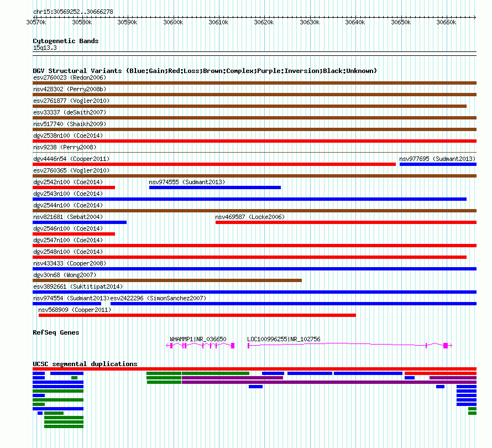Image resolution: width=492 pixels, height=448 pixels.
Task: Click the 30610k ruler position
Action: (219, 22)
